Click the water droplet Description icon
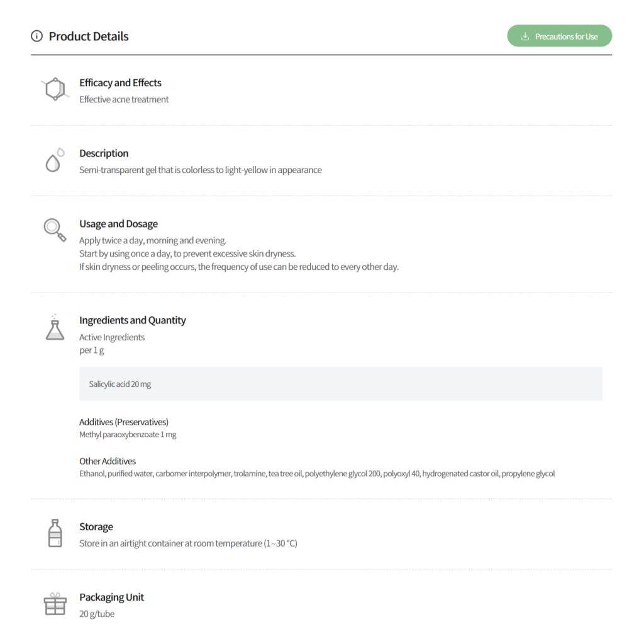Viewport: 644px width, 644px height. coord(54,160)
